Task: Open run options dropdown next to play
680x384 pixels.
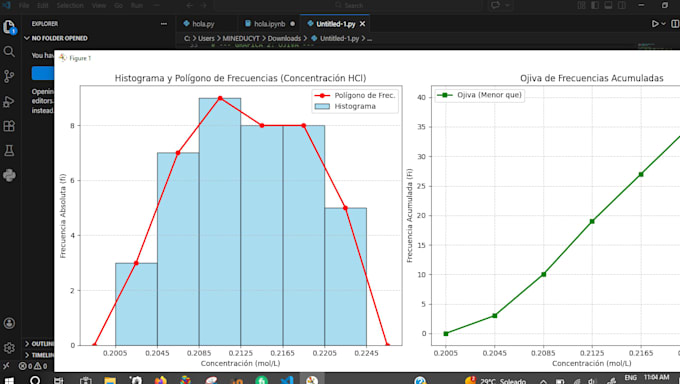Action: (x=664, y=24)
